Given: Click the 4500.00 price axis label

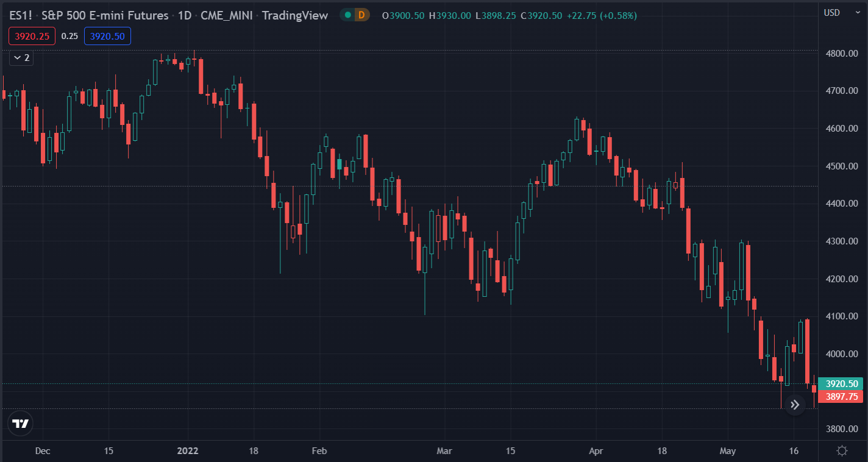Looking at the screenshot, I should (x=841, y=166).
